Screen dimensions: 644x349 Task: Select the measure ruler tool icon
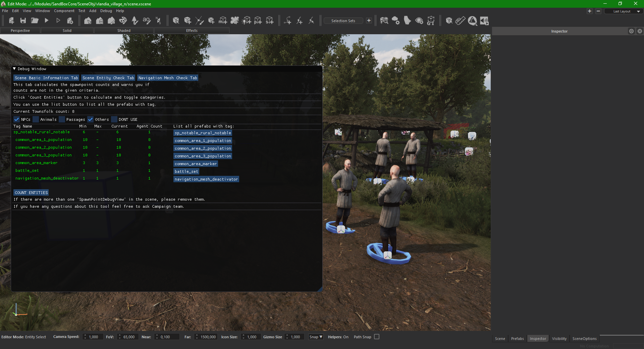coord(461,21)
